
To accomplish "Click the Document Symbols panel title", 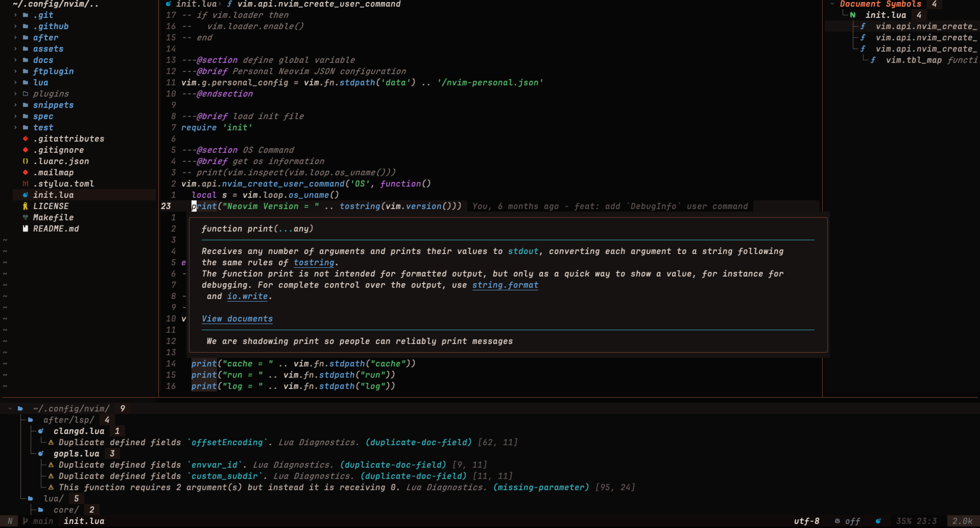I will pyautogui.click(x=881, y=4).
